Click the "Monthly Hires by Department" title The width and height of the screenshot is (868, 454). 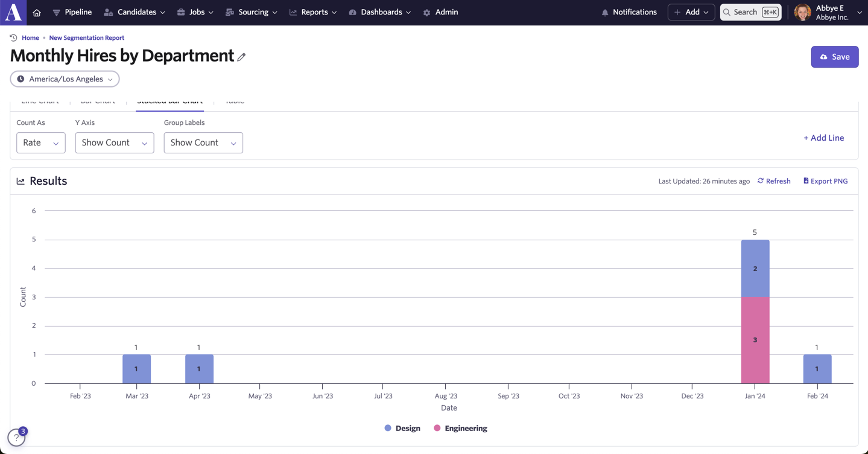pos(122,56)
